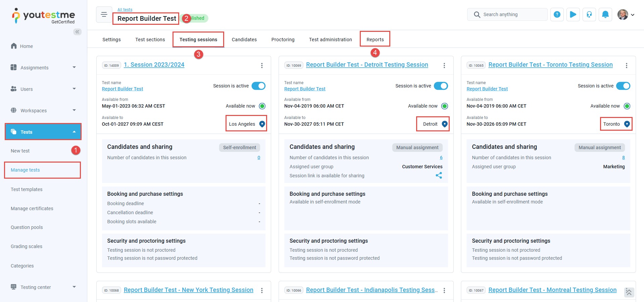Click the search magnifier icon
644x302 pixels.
[x=477, y=14]
